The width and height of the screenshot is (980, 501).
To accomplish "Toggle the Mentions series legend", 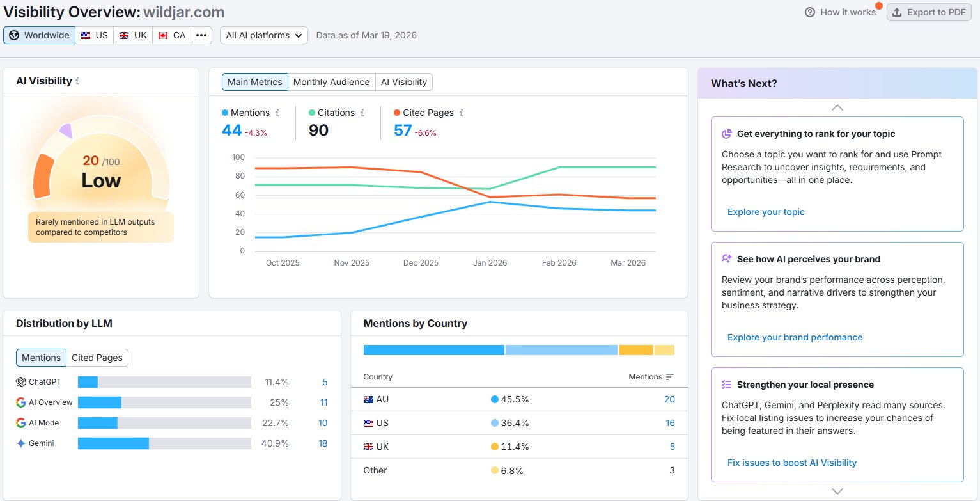I will click(x=246, y=113).
